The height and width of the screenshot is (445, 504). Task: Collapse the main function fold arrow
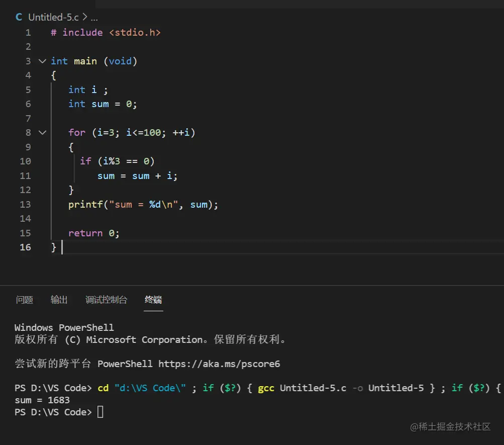point(42,61)
